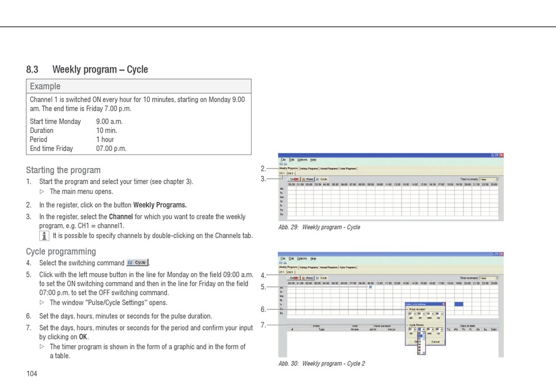Open the Pulse duration days (dd) dropdown
The height and width of the screenshot is (392, 556).
413,314
